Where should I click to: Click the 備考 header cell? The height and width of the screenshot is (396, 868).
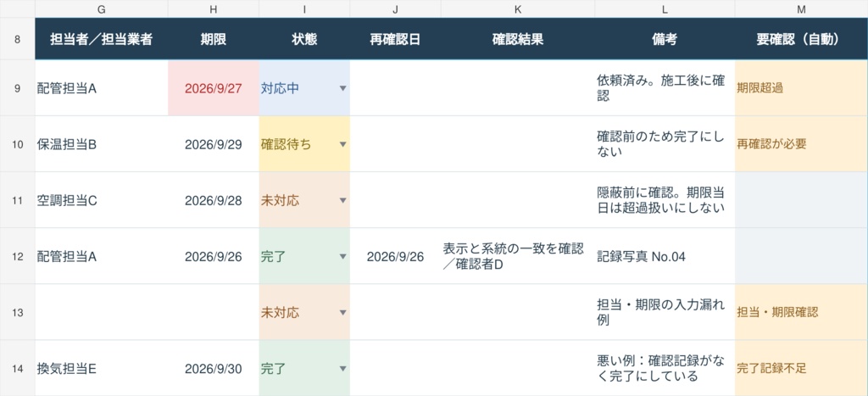click(665, 39)
